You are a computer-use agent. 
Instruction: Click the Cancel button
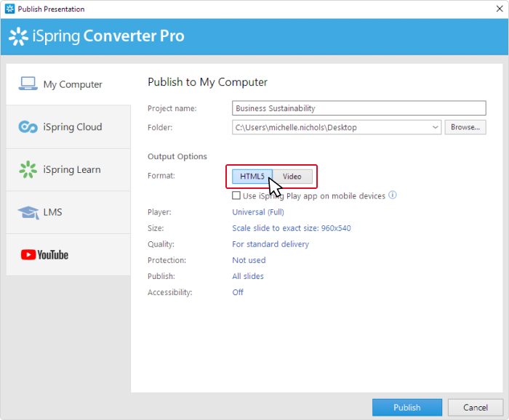476,408
